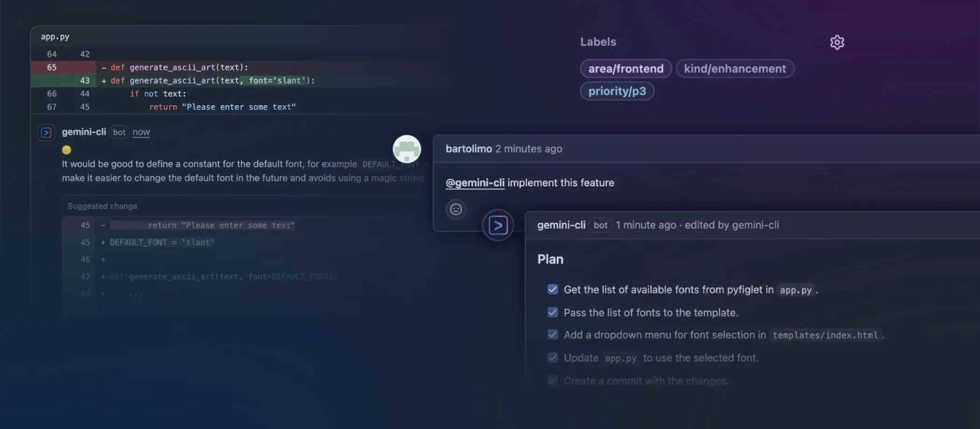Click the priority/p3 label
Image resolution: width=980 pixels, height=429 pixels.
(617, 91)
